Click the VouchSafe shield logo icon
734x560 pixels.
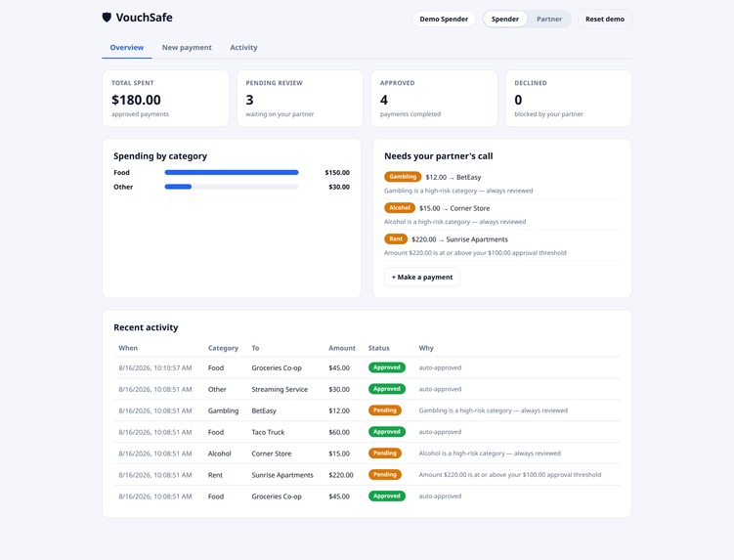point(107,18)
